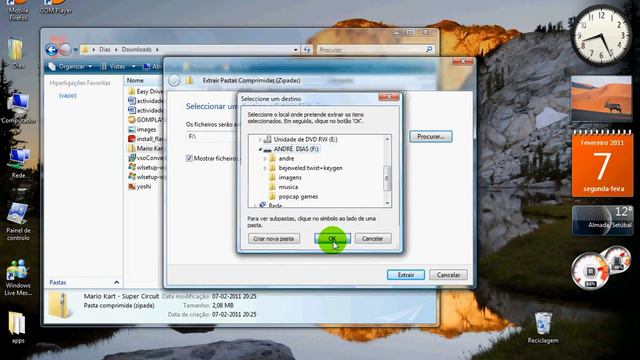Image resolution: width=640 pixels, height=360 pixels.
Task: Open GOM Player desktop icon
Action: 56,7
